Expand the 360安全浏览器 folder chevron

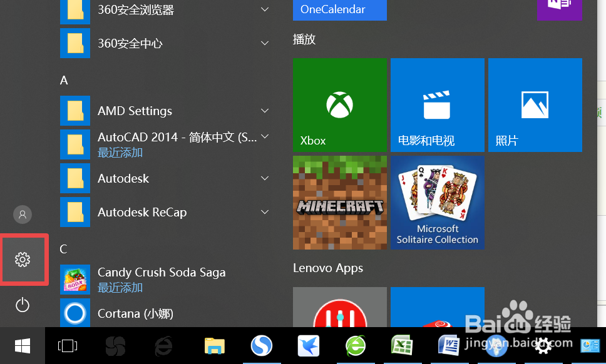point(265,9)
